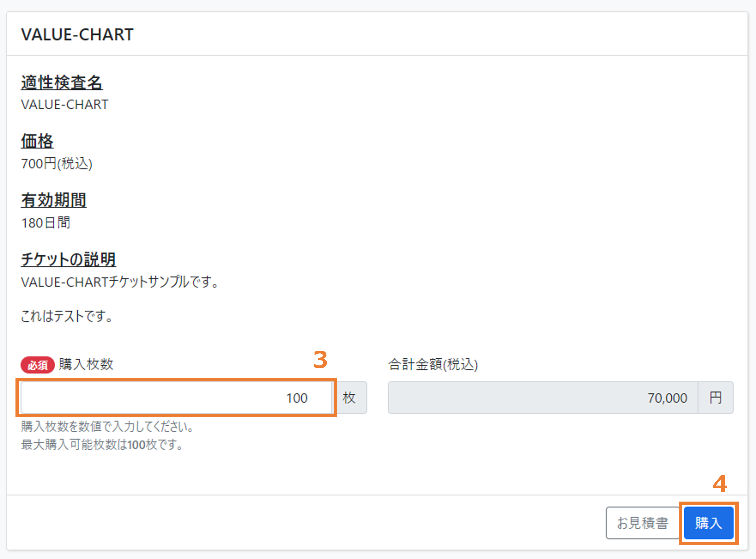
Task: Focus the 購入枚数 quantity input field
Action: tap(176, 398)
